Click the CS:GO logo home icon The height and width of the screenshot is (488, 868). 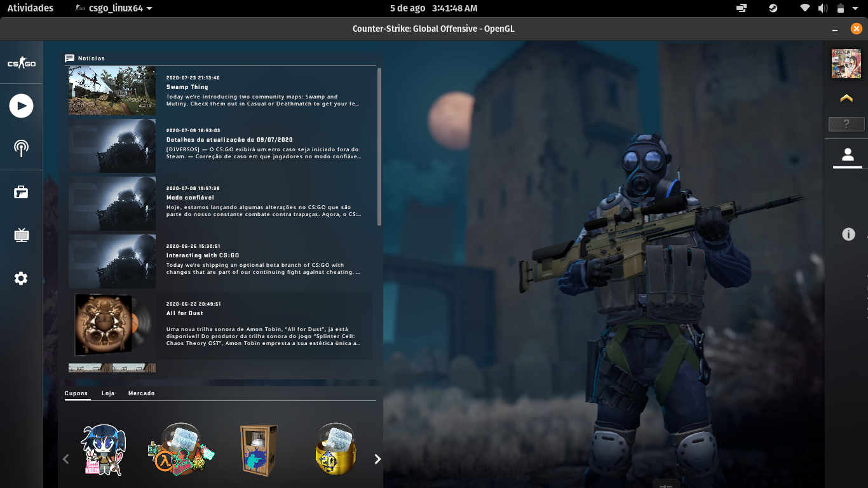click(x=21, y=64)
